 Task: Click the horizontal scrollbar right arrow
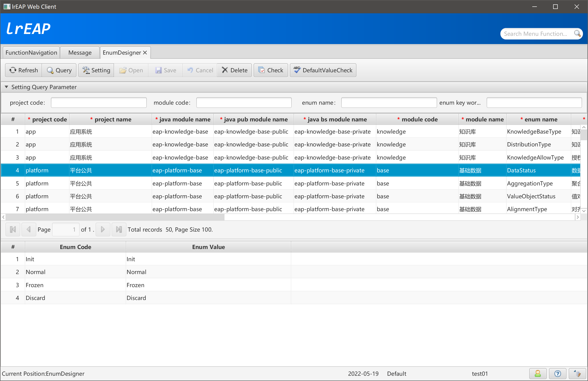pos(578,217)
